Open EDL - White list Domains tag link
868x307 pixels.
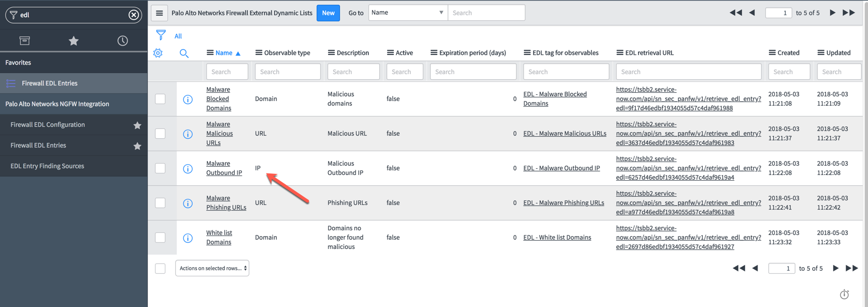point(557,238)
